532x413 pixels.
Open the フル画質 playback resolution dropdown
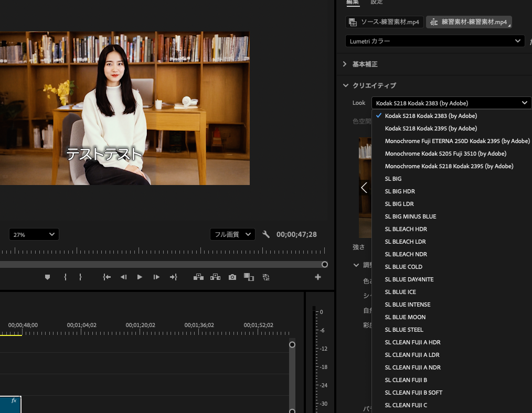click(232, 234)
